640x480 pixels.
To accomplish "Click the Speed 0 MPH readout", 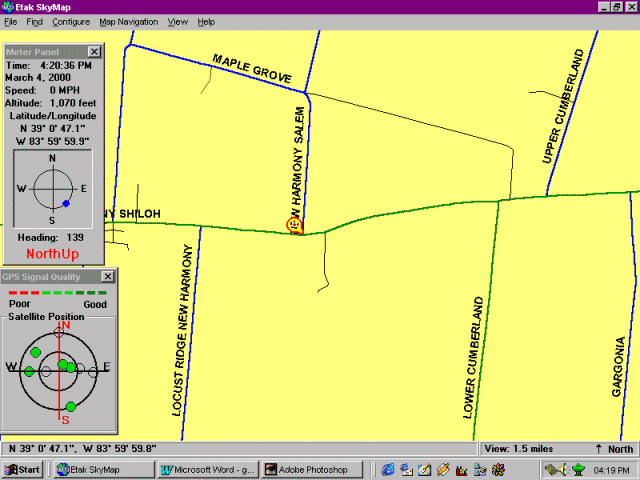I will (x=42, y=90).
